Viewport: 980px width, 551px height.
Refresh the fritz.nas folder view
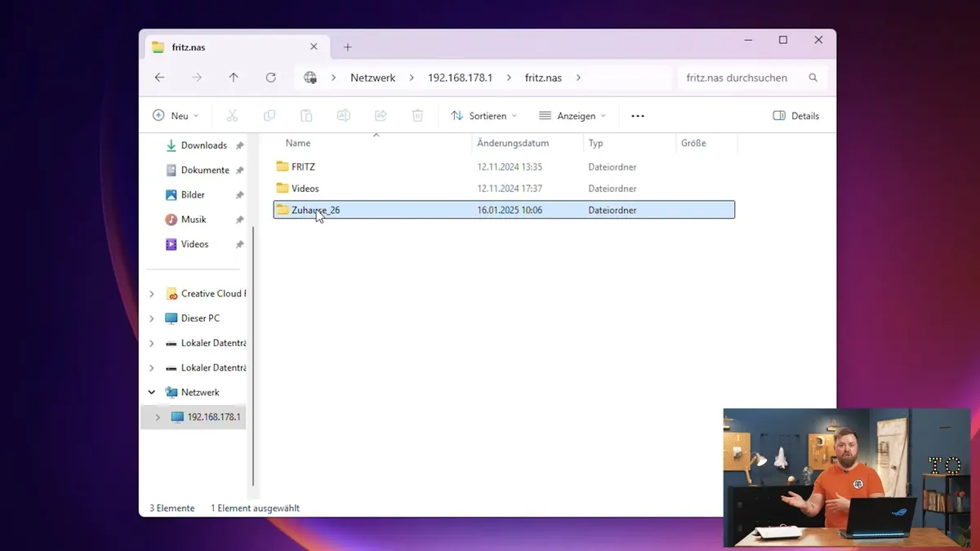[271, 78]
